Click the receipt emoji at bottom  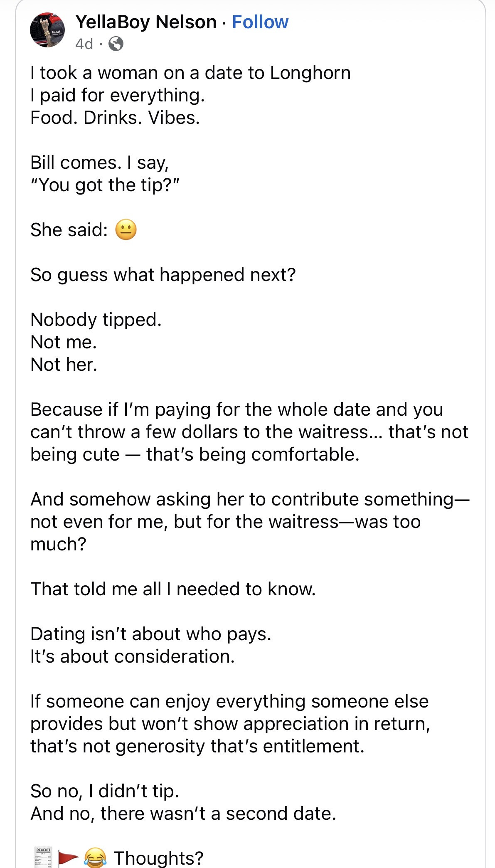pyautogui.click(x=43, y=857)
